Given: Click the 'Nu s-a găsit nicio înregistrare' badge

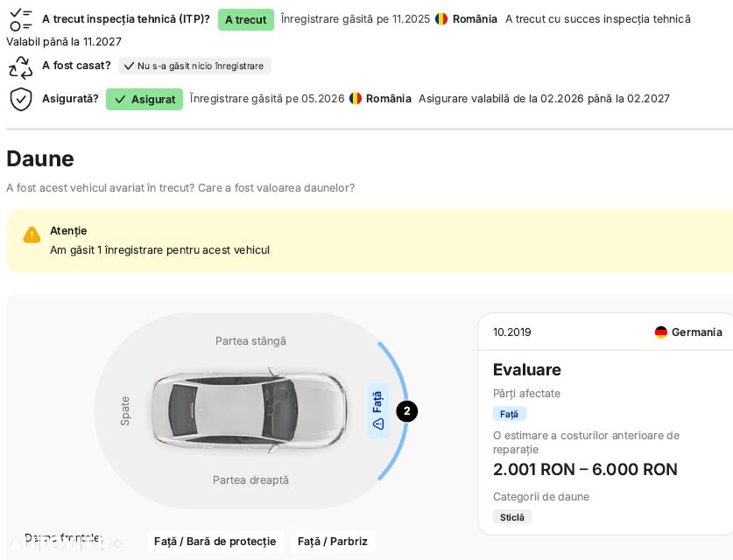Looking at the screenshot, I should tap(195, 66).
